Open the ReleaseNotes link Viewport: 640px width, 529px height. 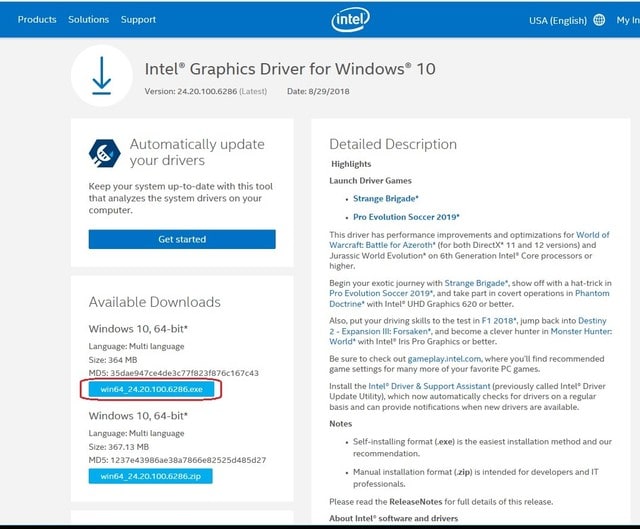[x=416, y=502]
